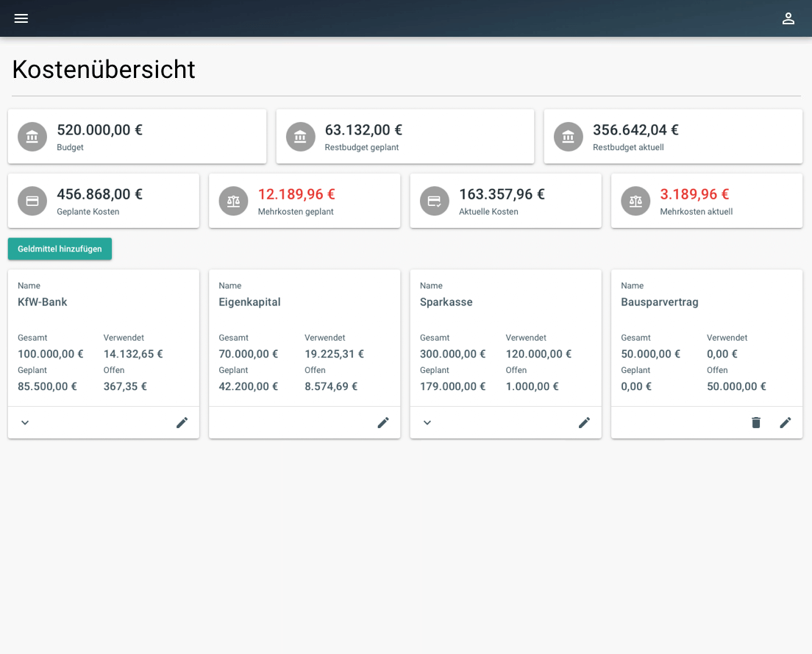Click the Restbudget geplant label
The height and width of the screenshot is (654, 812).
click(361, 148)
